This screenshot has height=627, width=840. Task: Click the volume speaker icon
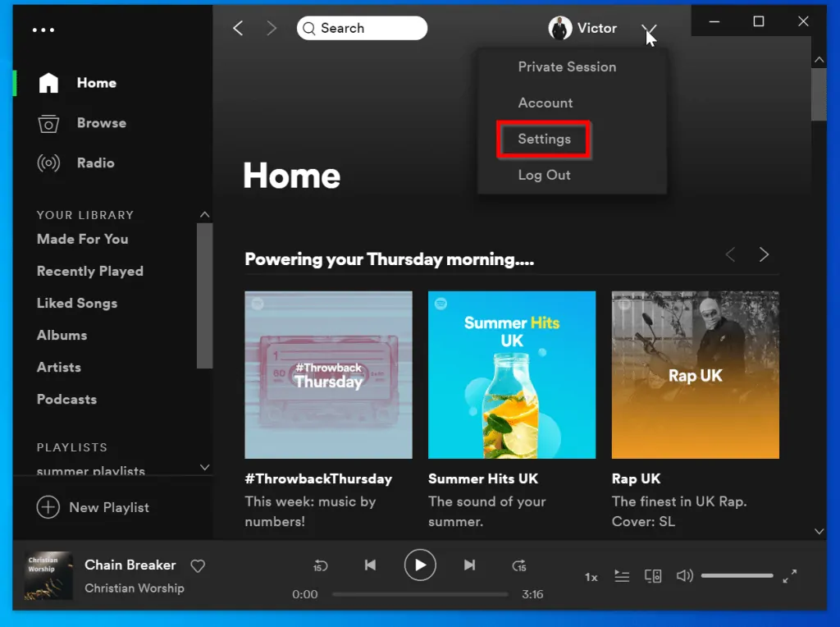(685, 576)
